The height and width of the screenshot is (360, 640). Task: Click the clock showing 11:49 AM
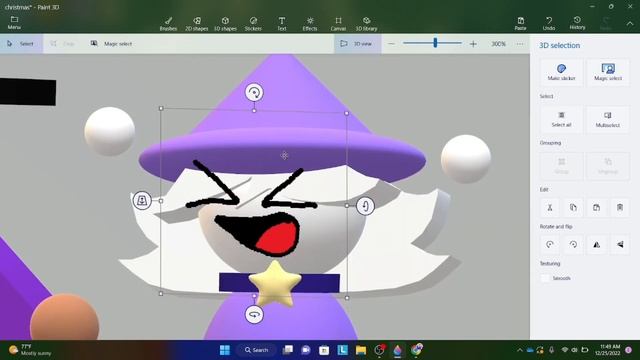(x=608, y=350)
